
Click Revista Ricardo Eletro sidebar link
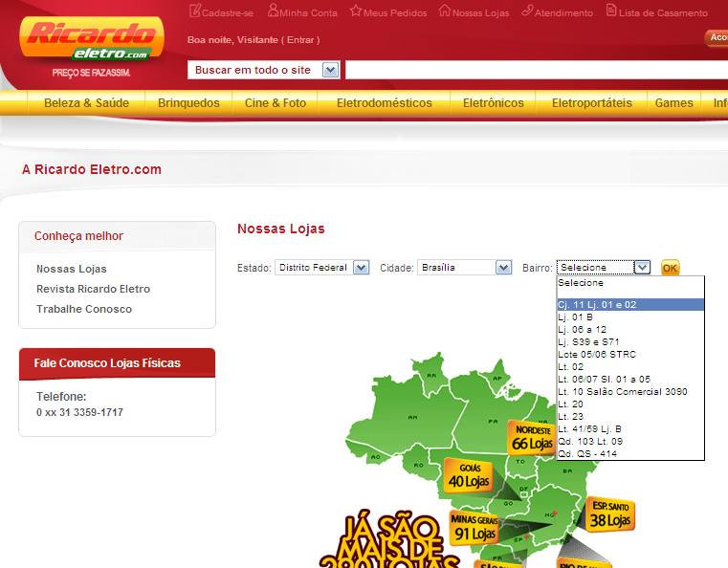click(x=93, y=289)
